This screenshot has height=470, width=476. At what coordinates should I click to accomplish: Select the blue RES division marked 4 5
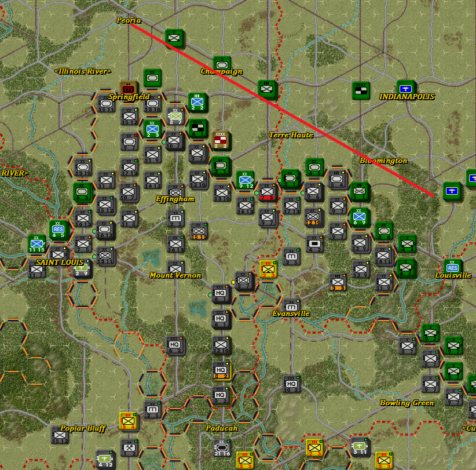point(58,229)
